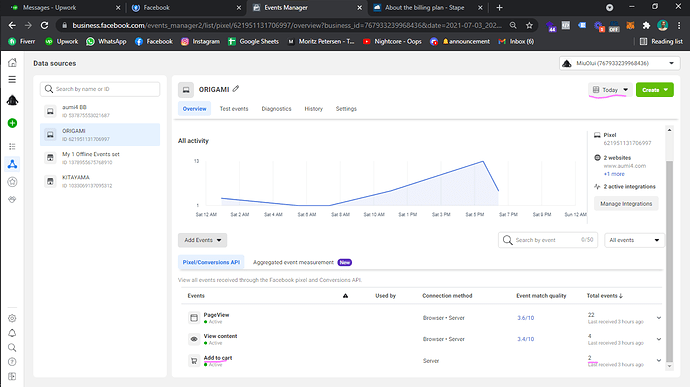Click the View content eye icon
The image size is (690, 387).
click(194, 339)
